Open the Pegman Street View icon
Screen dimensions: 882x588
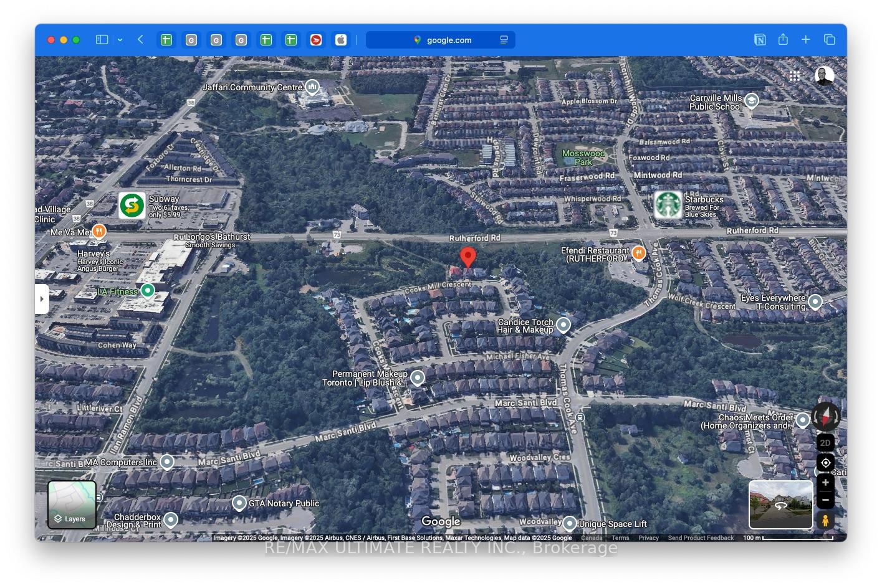tap(825, 521)
